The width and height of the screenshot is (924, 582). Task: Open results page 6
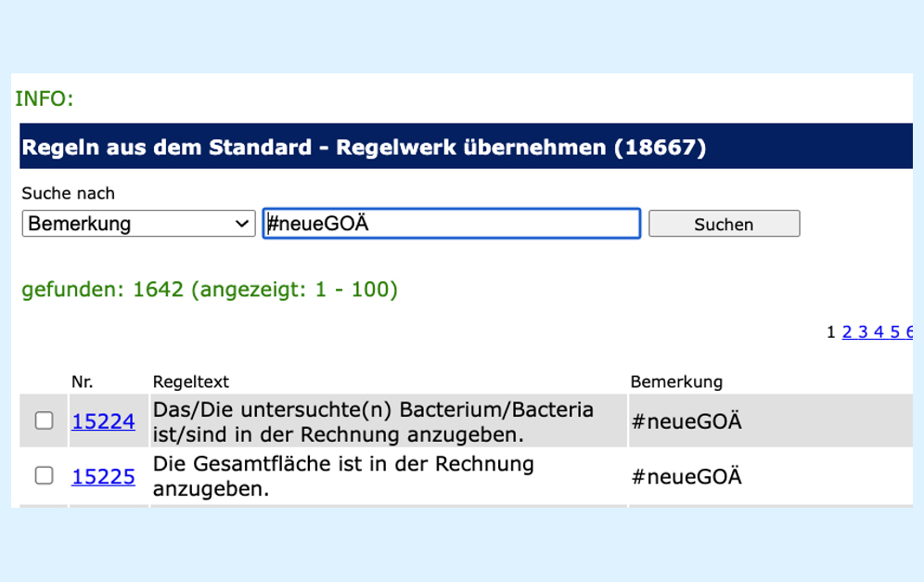[909, 332]
